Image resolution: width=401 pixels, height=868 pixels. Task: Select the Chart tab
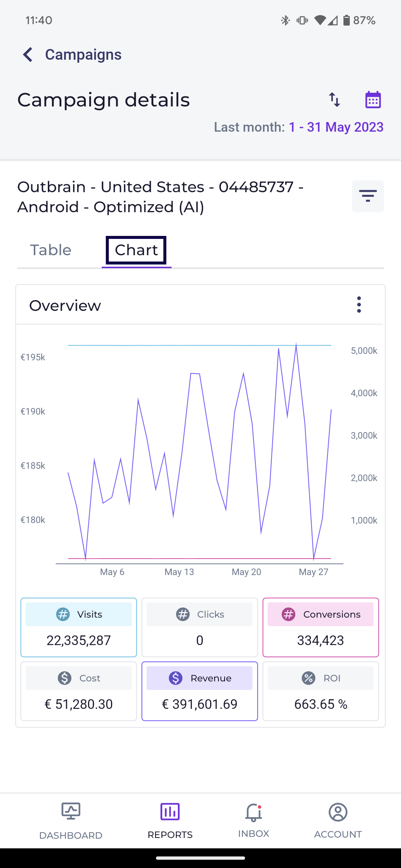click(136, 250)
